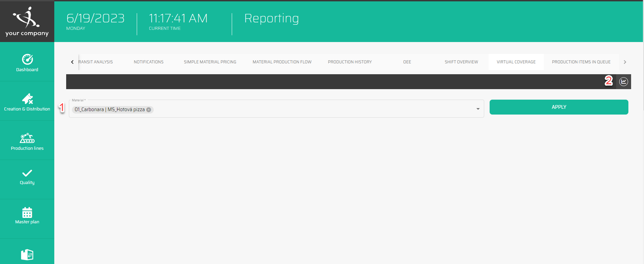This screenshot has height=264, width=644.
Task: Expand the Material dropdown arrow
Action: coord(478,109)
